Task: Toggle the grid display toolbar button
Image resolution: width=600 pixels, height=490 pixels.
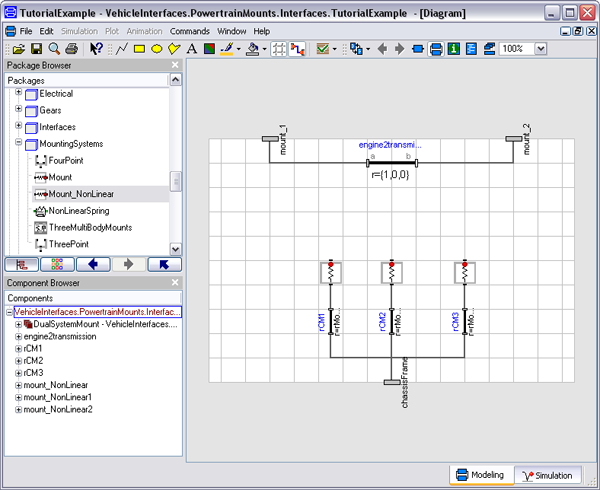Action: [278, 48]
